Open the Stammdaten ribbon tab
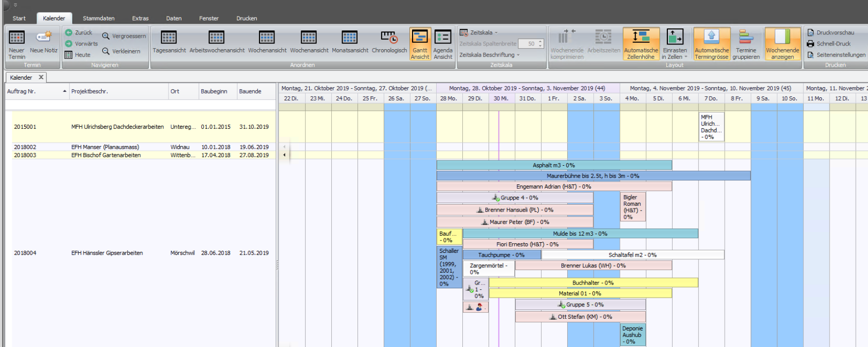Viewport: 868px width, 347px height. click(x=98, y=18)
